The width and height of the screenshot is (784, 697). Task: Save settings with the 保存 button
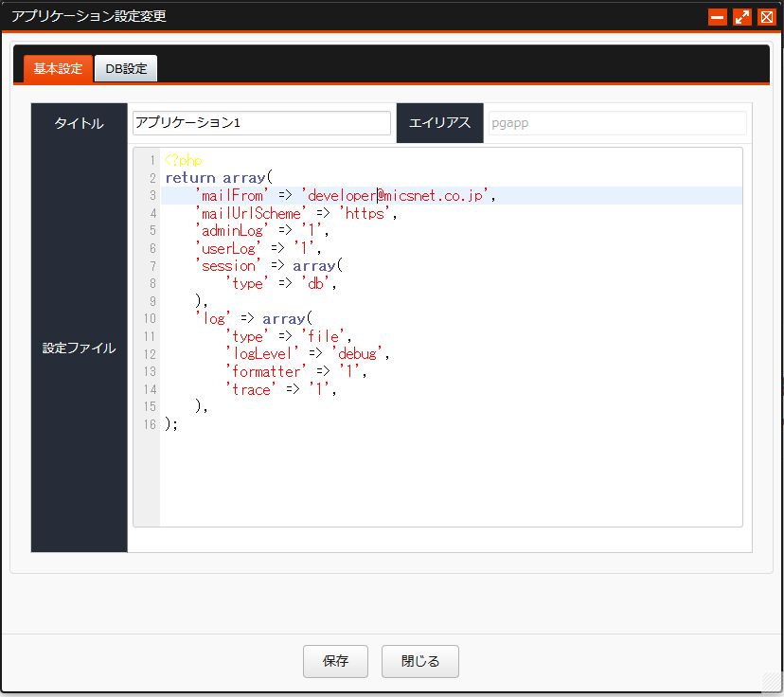pyautogui.click(x=335, y=661)
